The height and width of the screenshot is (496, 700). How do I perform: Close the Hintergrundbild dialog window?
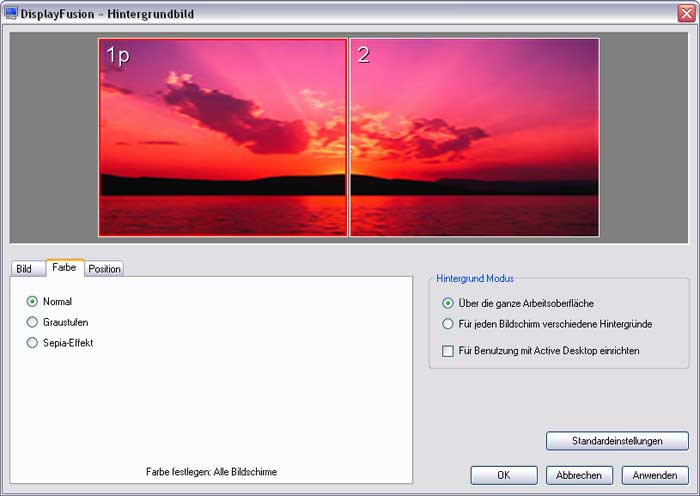[687, 13]
